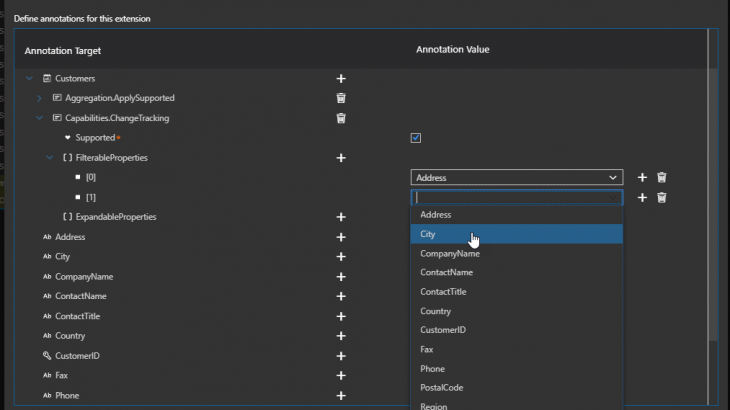Delete the [1] array item via trash icon
The width and height of the screenshot is (730, 410).
tap(661, 198)
